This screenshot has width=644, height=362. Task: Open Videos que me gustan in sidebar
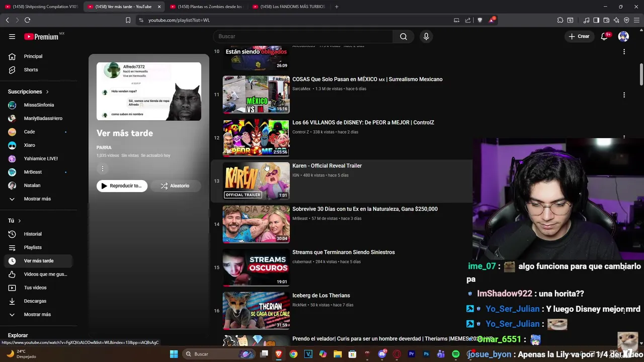click(39, 274)
